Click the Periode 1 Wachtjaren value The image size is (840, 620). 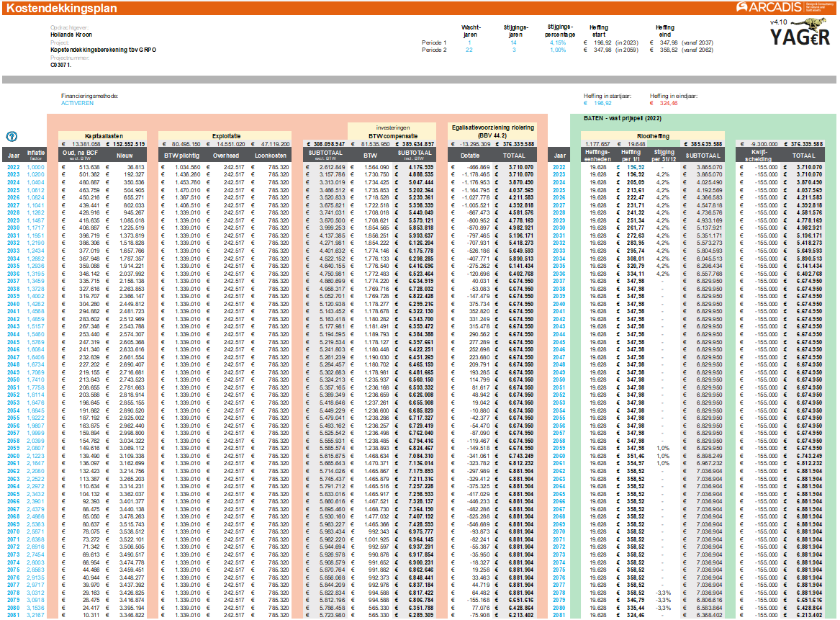[x=469, y=42]
